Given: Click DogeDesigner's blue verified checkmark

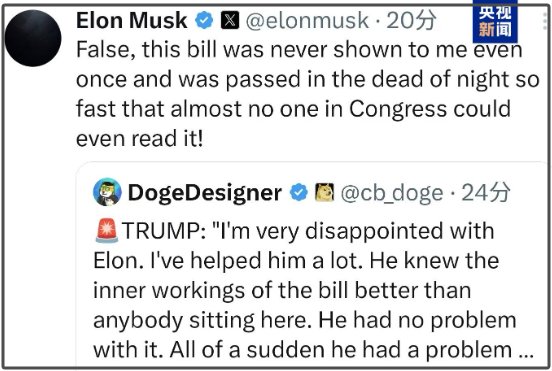Looking at the screenshot, I should pyautogui.click(x=299, y=192).
